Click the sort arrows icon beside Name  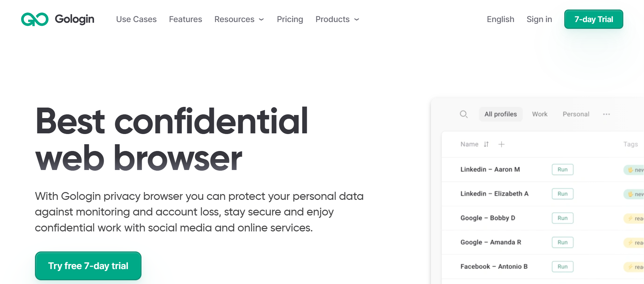(486, 144)
